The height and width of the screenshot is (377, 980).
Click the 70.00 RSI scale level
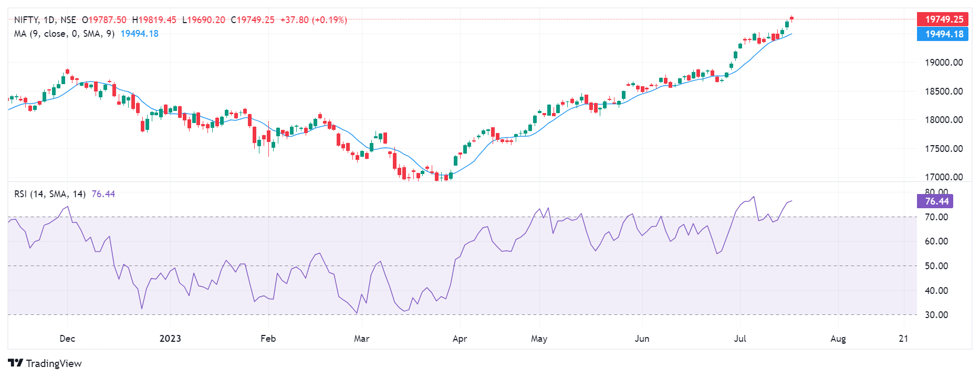pos(936,217)
